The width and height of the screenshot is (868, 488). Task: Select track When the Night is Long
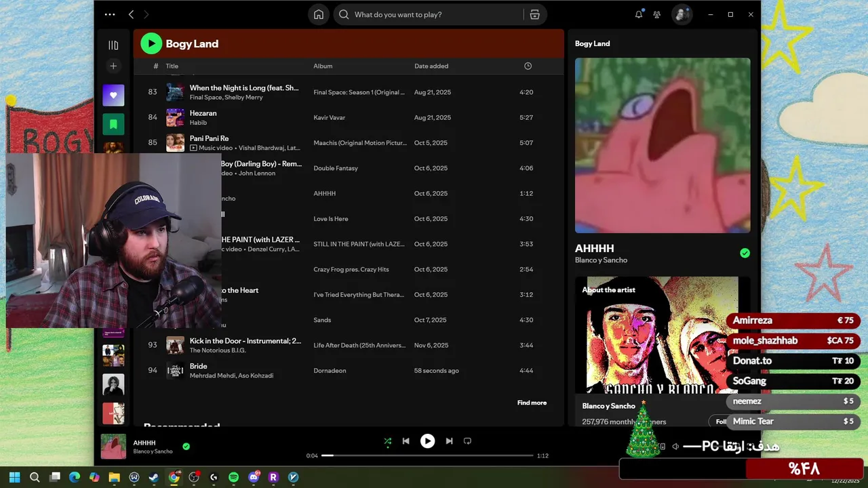348,92
